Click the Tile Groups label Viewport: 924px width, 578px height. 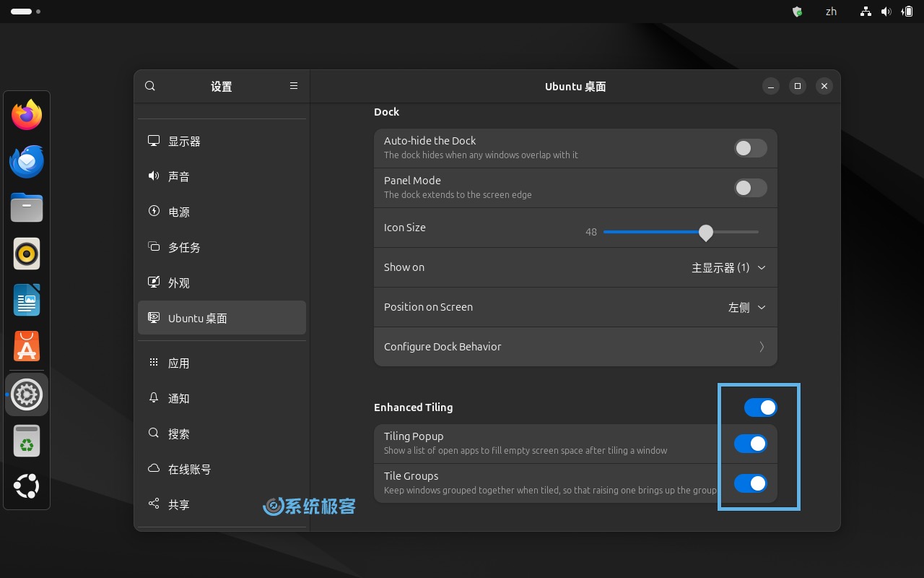pyautogui.click(x=411, y=476)
